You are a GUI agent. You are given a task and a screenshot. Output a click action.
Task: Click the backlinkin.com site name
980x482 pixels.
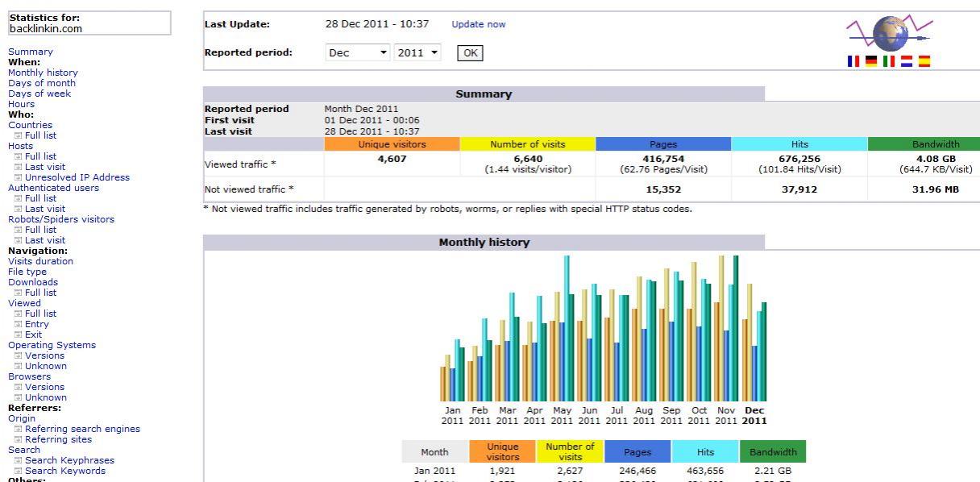tap(46, 28)
